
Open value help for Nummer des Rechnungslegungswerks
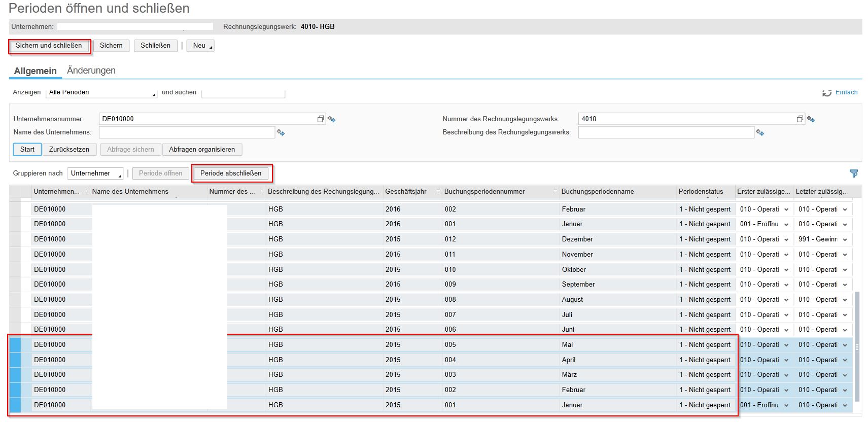(800, 119)
